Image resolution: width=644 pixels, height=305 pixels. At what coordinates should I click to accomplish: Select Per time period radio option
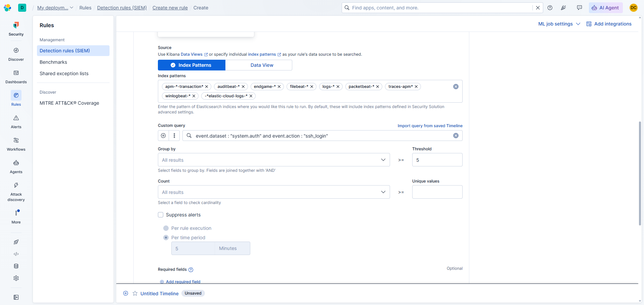click(x=166, y=238)
